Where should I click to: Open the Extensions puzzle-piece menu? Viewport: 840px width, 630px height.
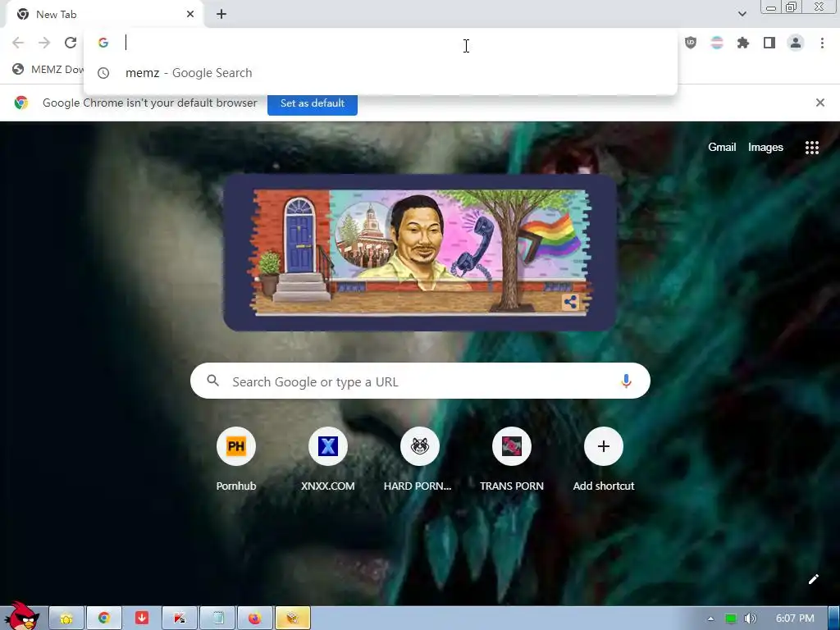743,43
